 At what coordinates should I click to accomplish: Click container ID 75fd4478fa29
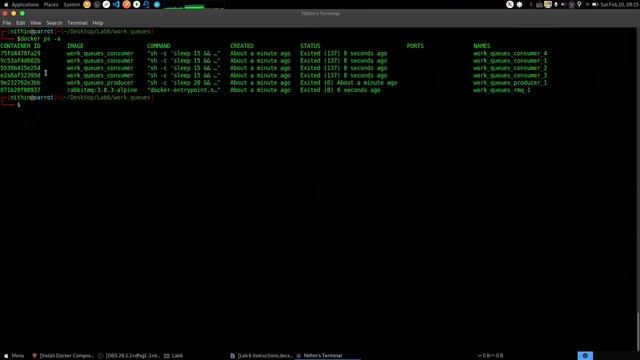coord(20,53)
